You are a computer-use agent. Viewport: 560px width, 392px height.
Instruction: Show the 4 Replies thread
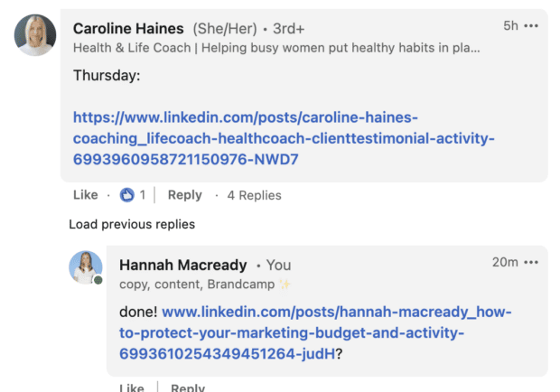pos(254,194)
